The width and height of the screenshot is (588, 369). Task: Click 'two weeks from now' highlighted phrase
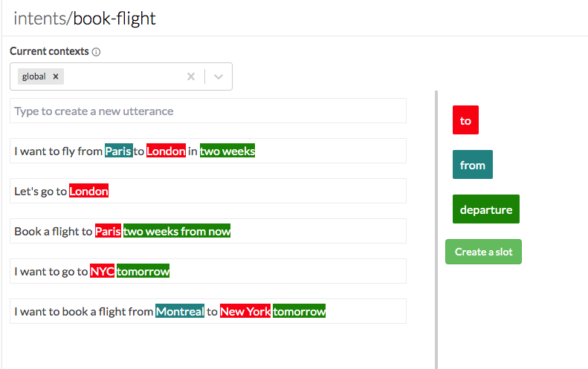(177, 231)
